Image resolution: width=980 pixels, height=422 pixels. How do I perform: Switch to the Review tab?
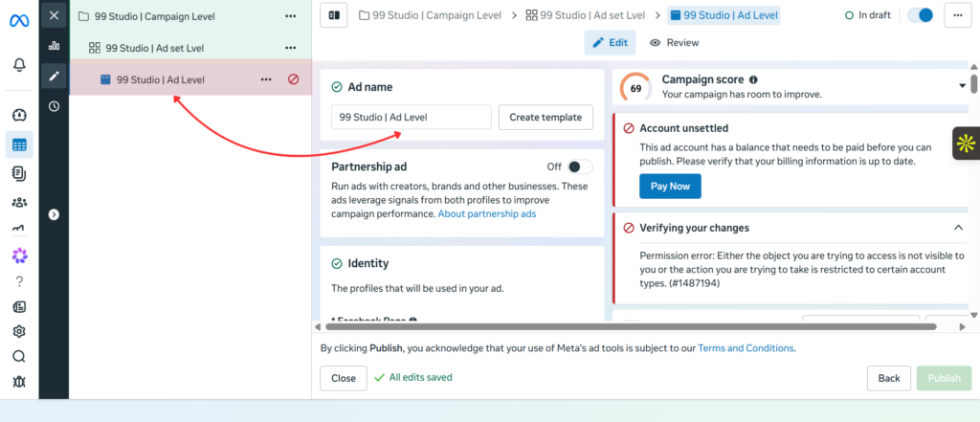[x=674, y=42]
